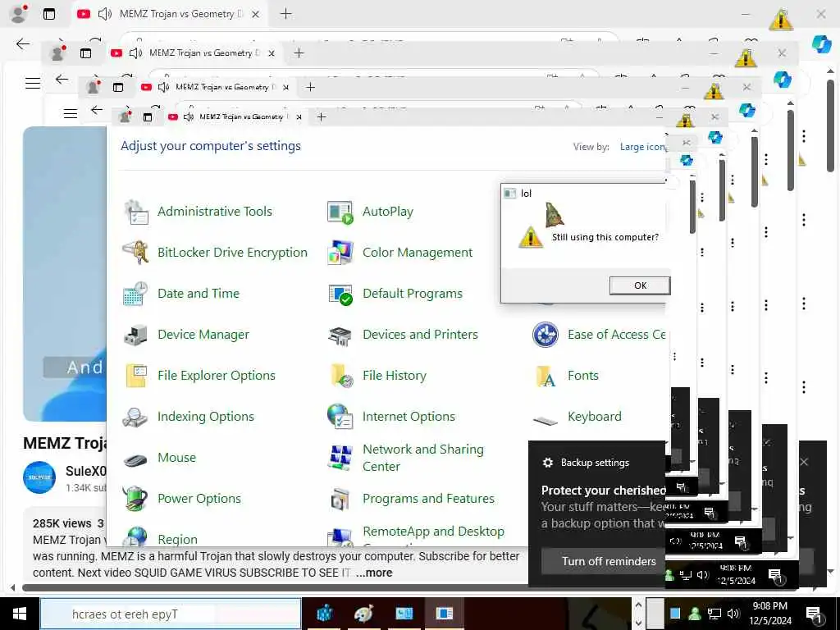
Task: Open Ease of Access Center icon
Action: tap(546, 335)
